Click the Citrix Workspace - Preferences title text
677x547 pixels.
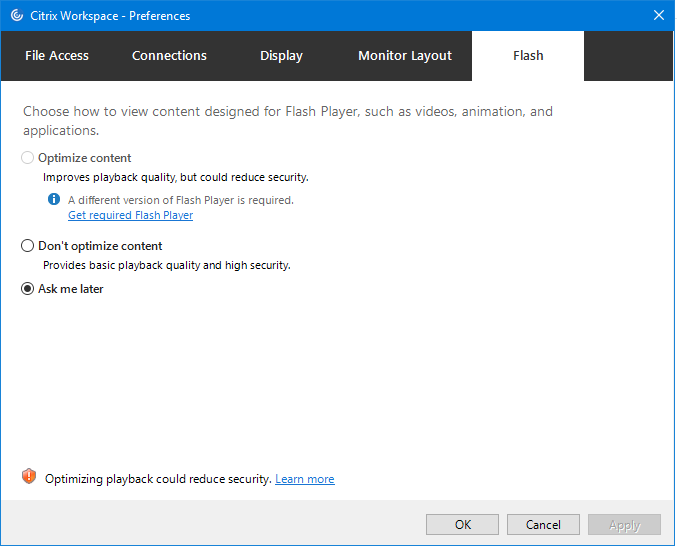[112, 16]
